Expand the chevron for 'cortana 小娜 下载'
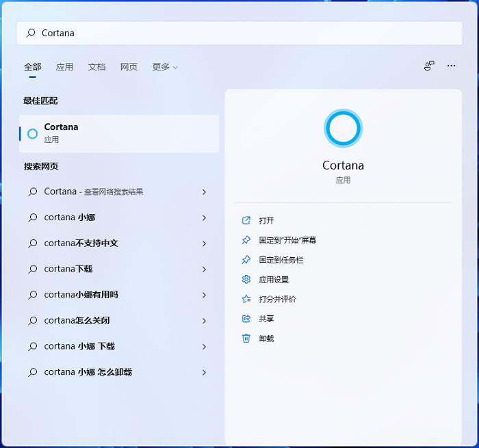This screenshot has height=448, width=479. pyautogui.click(x=204, y=347)
